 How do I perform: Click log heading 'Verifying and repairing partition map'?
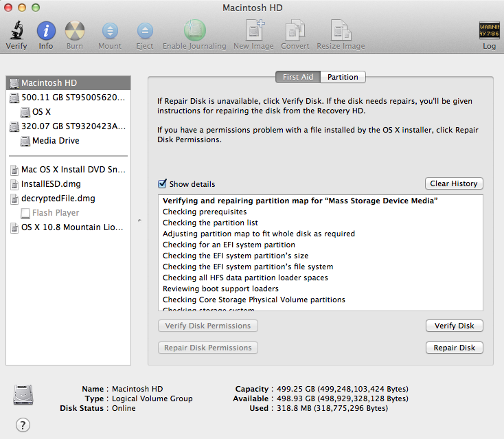300,201
